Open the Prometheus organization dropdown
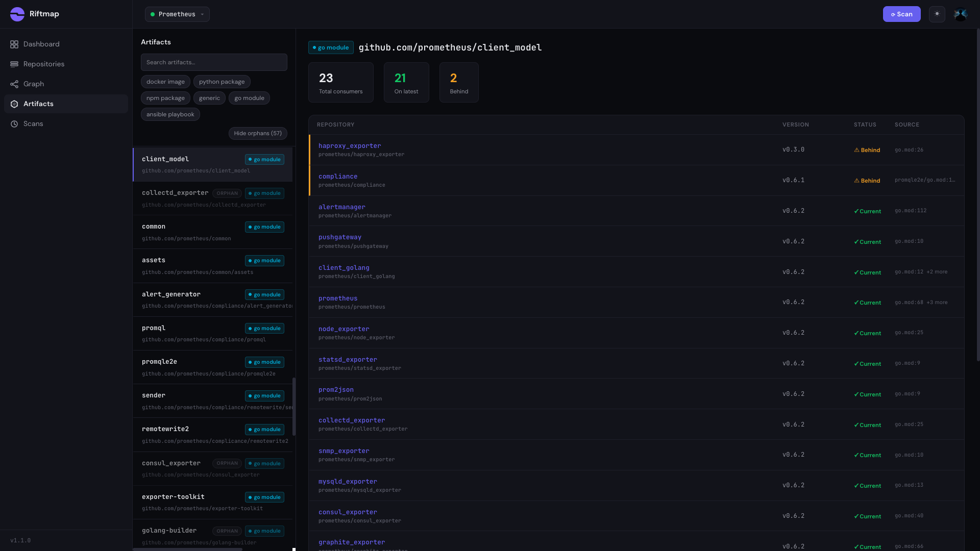 (x=177, y=14)
